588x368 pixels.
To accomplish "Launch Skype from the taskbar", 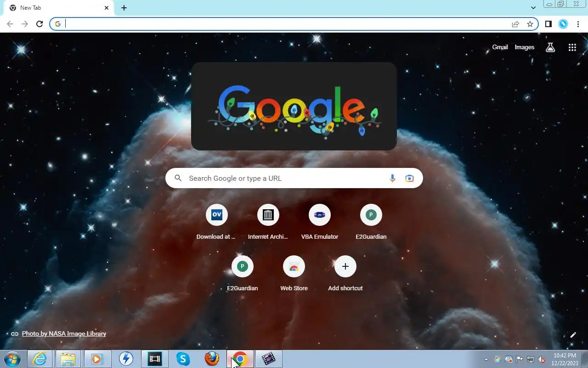I will click(183, 359).
